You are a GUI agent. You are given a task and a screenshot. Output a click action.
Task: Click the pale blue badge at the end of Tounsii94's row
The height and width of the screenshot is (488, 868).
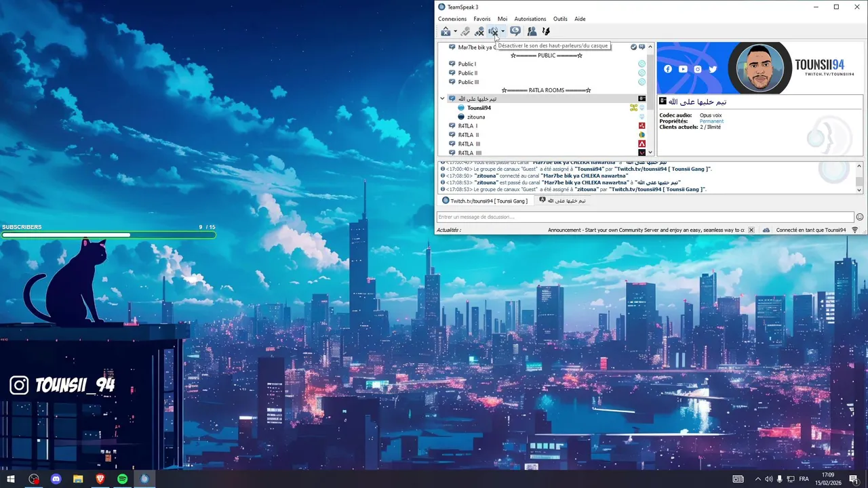coord(642,108)
